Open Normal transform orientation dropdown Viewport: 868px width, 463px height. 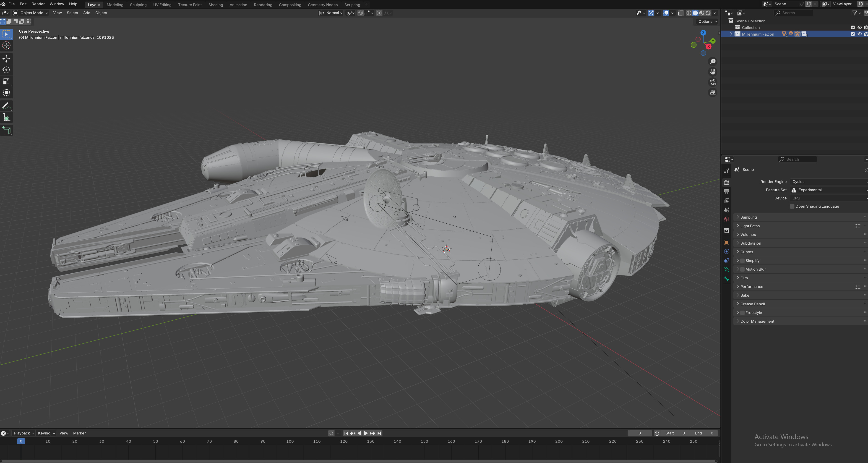point(331,13)
